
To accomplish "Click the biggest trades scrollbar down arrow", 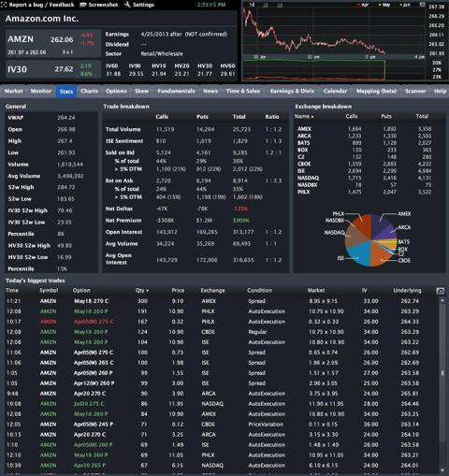I will tap(442, 470).
